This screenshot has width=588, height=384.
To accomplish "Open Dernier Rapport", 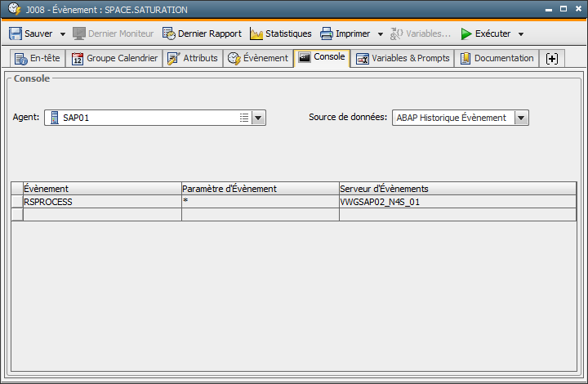I will [202, 33].
